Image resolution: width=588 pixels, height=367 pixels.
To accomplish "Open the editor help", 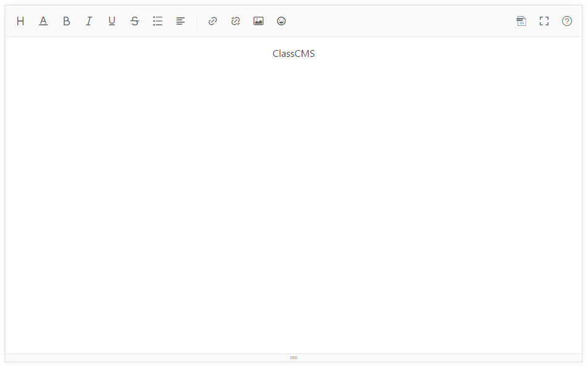I will coord(567,21).
